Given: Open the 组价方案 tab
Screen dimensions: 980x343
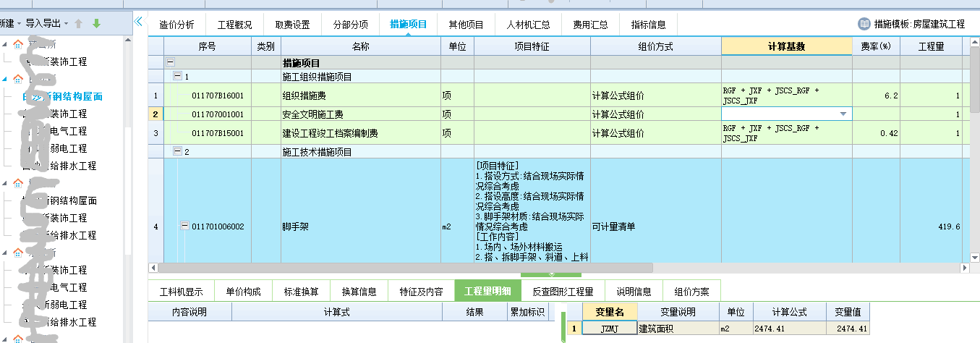Looking at the screenshot, I should point(691,292).
